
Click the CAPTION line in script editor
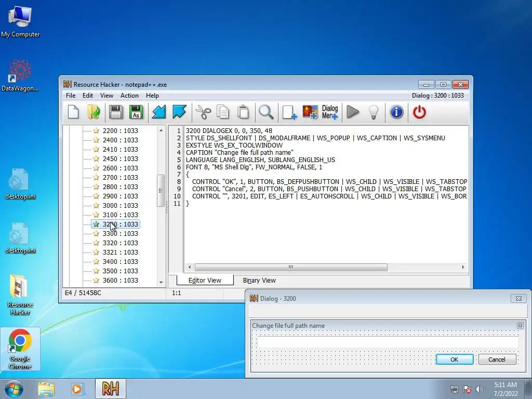point(240,152)
